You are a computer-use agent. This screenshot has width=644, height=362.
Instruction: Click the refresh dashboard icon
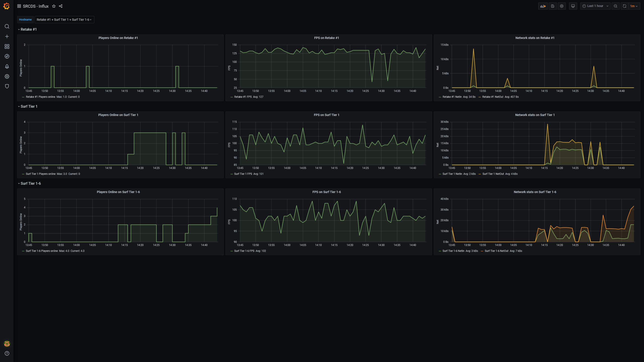pos(624,6)
